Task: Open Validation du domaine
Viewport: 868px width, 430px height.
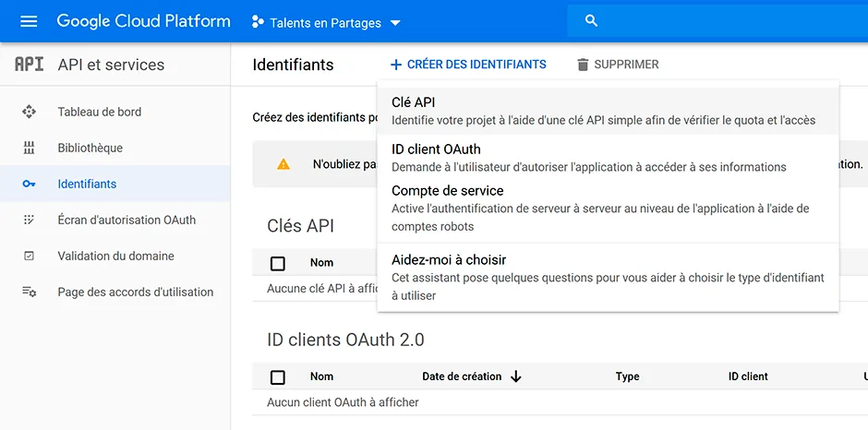Action: pyautogui.click(x=115, y=256)
